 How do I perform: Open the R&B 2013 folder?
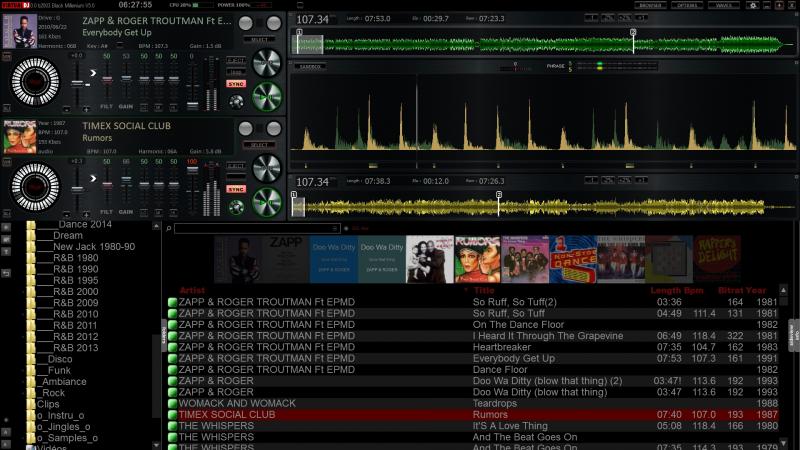[x=75, y=347]
